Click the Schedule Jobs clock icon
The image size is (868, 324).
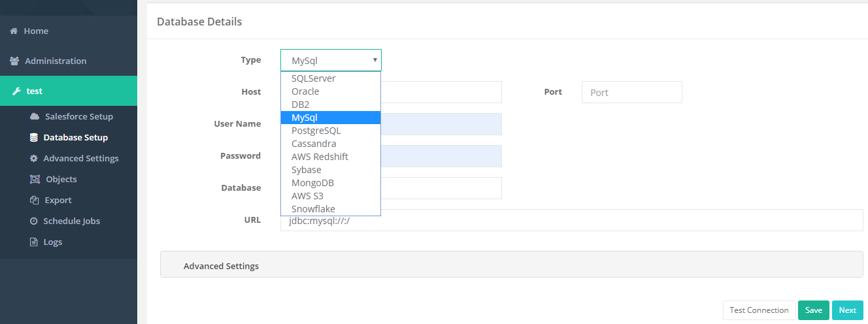click(x=34, y=221)
